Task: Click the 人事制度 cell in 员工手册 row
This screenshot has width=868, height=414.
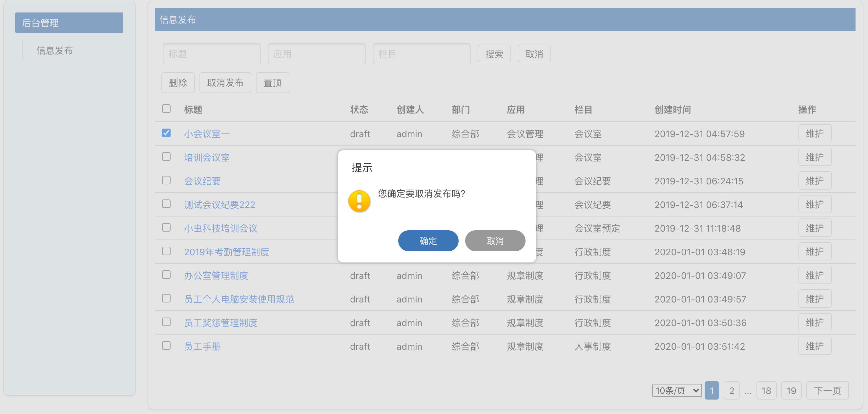Action: [x=592, y=346]
